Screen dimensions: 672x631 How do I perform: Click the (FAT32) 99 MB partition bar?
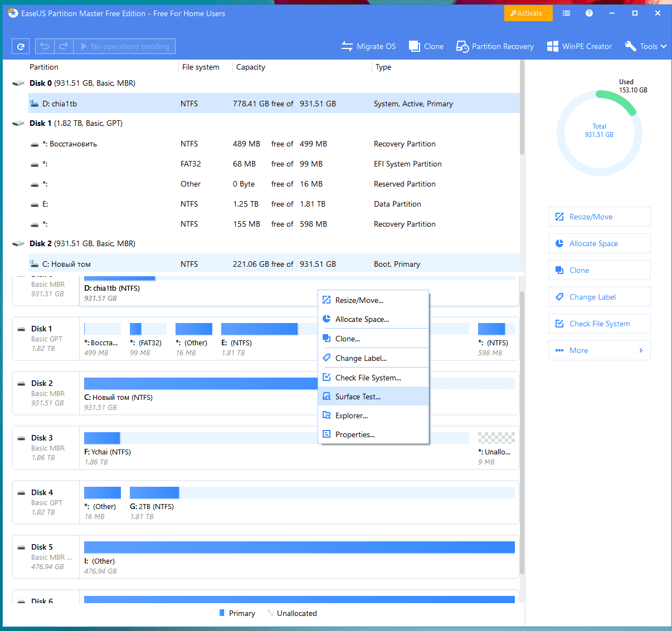pyautogui.click(x=148, y=329)
